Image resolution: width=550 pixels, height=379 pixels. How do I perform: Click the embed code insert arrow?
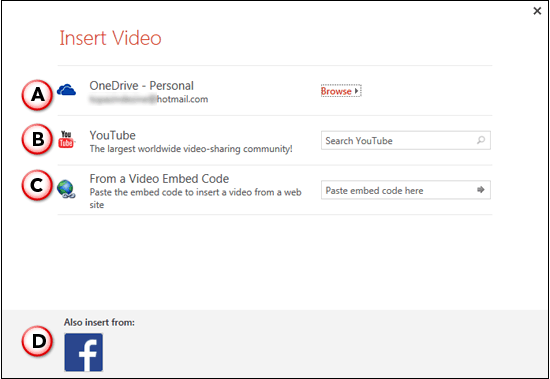[481, 190]
